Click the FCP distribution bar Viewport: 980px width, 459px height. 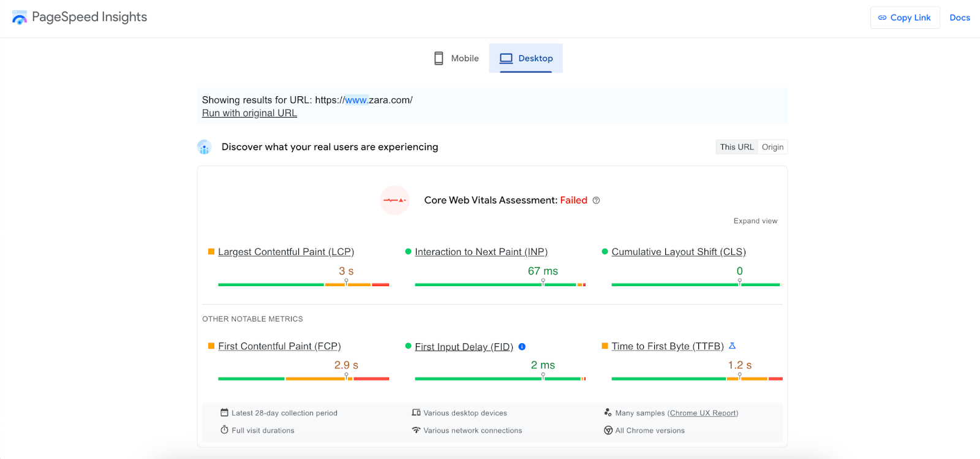(304, 379)
